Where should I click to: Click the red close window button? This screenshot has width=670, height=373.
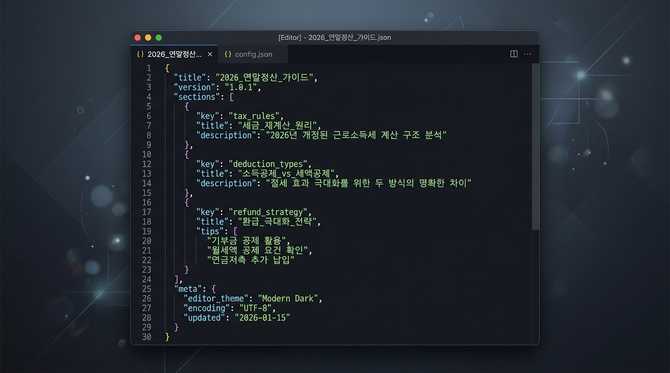[x=138, y=38]
